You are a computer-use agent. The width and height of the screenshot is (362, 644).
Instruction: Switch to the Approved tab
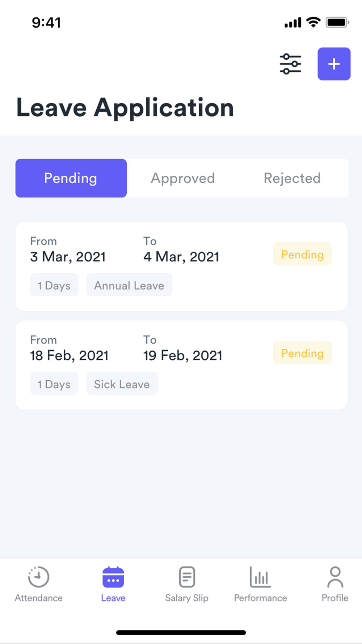(x=183, y=178)
